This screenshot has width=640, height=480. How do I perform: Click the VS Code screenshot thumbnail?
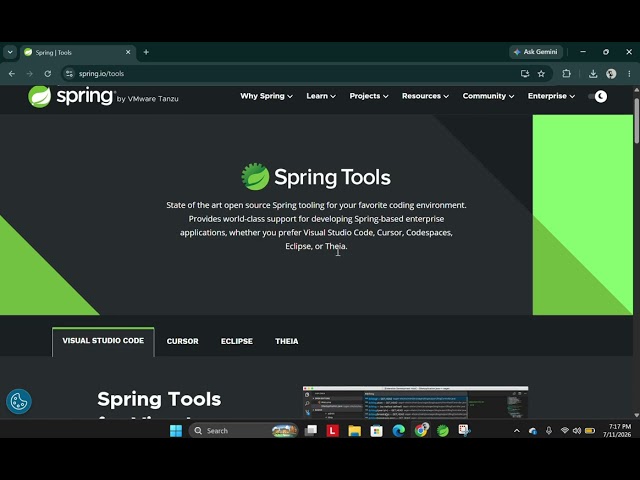(x=415, y=402)
